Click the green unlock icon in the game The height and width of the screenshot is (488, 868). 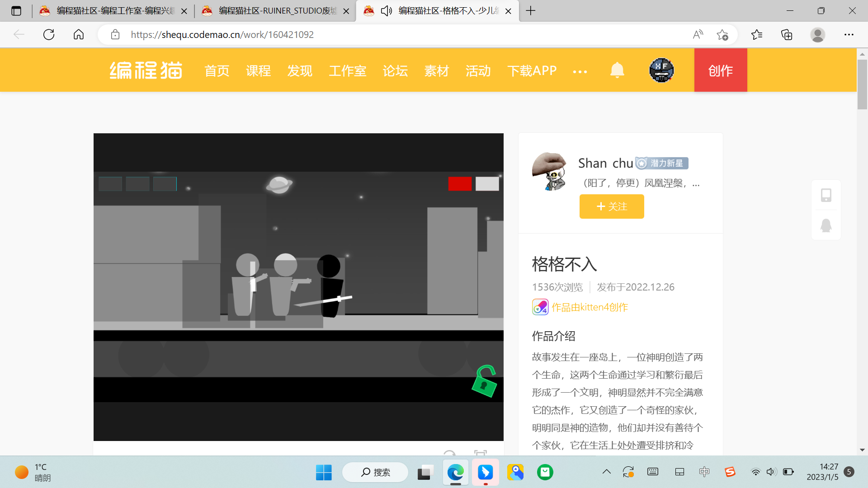coord(485,381)
